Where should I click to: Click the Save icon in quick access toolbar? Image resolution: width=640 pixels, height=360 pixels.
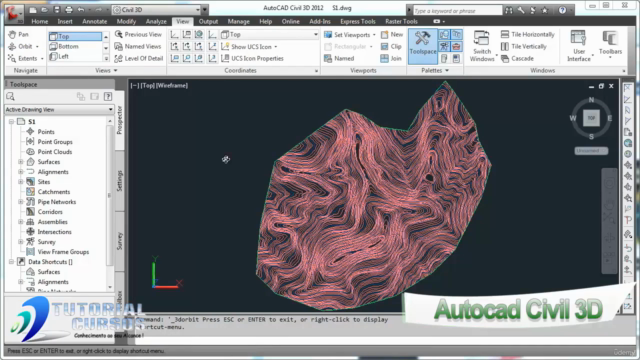(x=57, y=9)
